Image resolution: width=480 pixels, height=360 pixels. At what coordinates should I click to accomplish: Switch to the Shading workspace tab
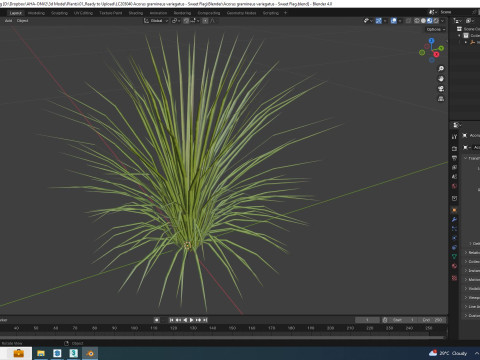(136, 13)
